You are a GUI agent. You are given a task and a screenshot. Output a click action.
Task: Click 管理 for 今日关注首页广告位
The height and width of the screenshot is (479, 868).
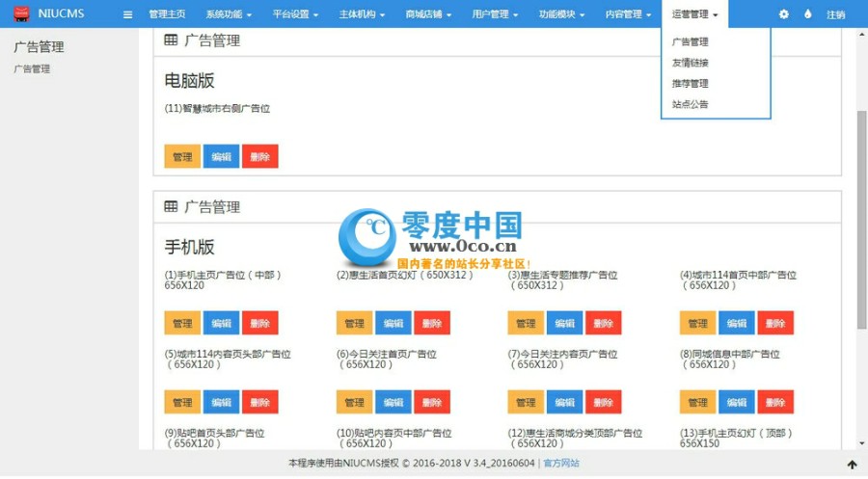[x=354, y=402]
